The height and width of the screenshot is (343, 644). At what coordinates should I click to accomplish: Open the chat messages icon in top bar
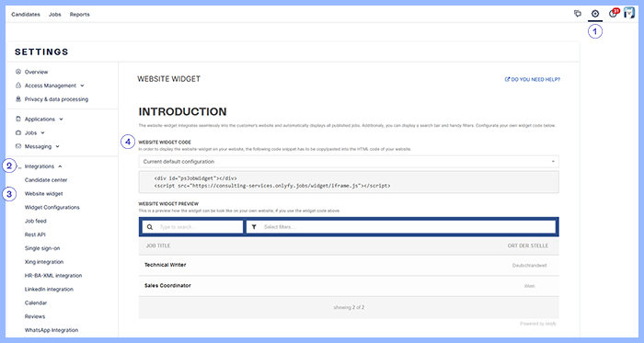point(578,14)
